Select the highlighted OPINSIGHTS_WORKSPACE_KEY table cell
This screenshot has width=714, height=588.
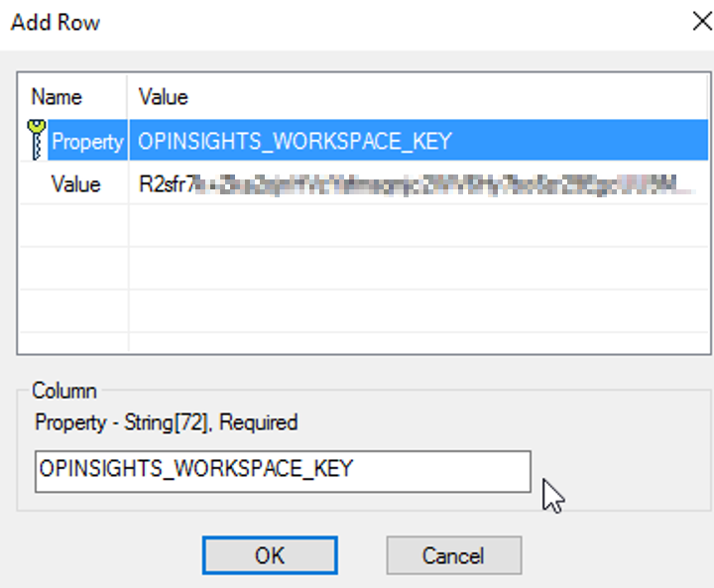point(296,141)
